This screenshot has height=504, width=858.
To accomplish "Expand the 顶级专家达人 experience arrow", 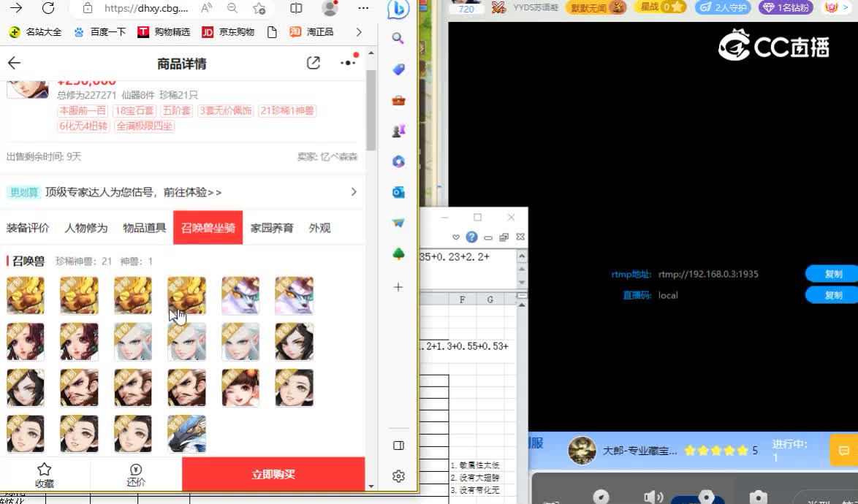I will pyautogui.click(x=353, y=191).
